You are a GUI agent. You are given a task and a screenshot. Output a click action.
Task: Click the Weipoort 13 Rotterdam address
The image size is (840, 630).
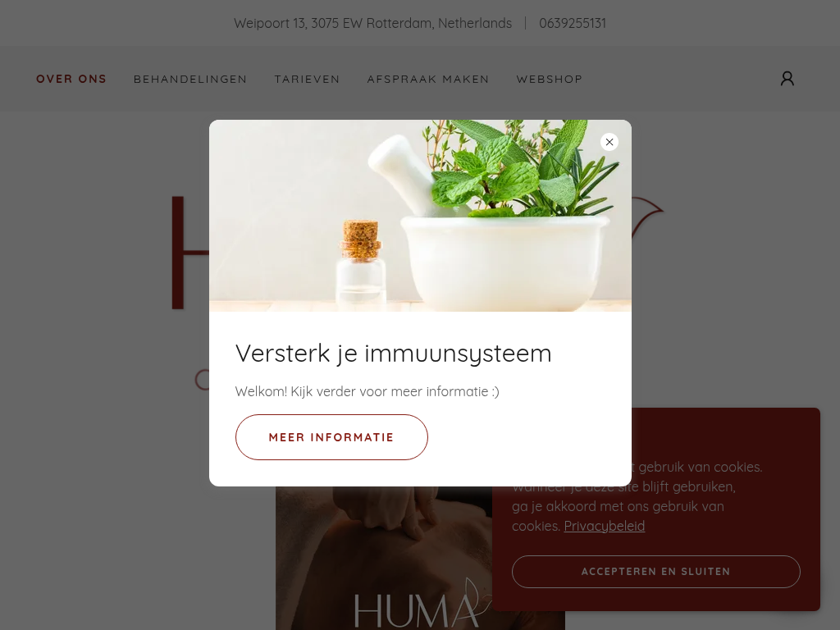(373, 23)
